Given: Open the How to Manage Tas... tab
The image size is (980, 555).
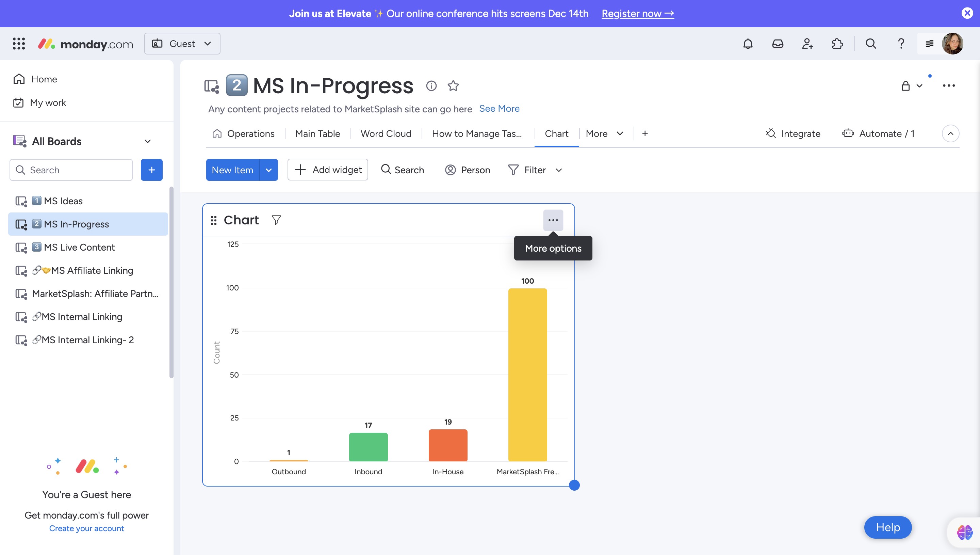Looking at the screenshot, I should [477, 133].
